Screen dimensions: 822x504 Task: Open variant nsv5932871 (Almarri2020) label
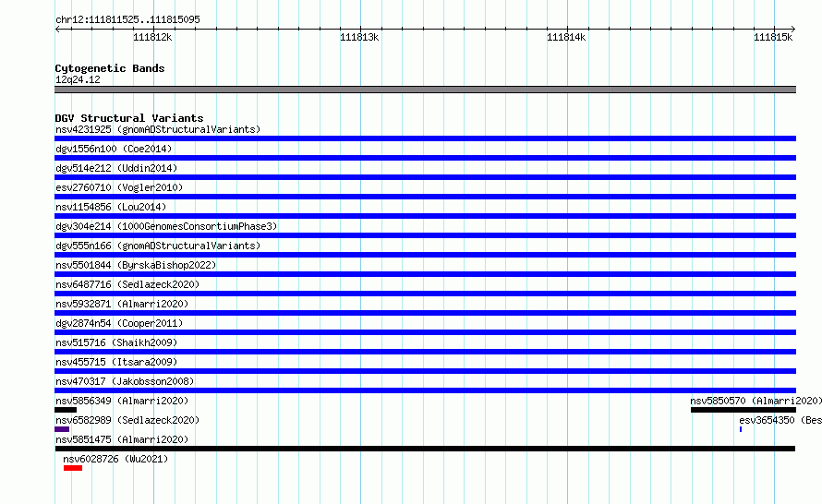pyautogui.click(x=122, y=304)
